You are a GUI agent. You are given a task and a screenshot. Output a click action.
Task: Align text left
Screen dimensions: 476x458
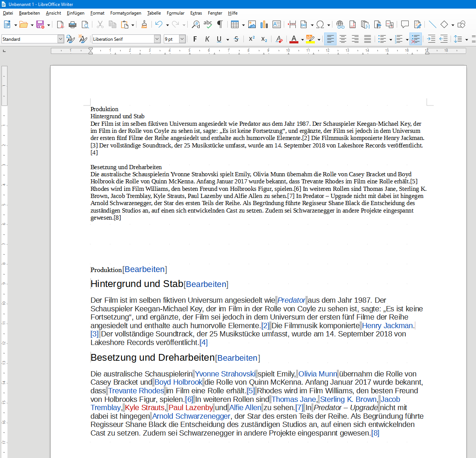[x=330, y=39]
